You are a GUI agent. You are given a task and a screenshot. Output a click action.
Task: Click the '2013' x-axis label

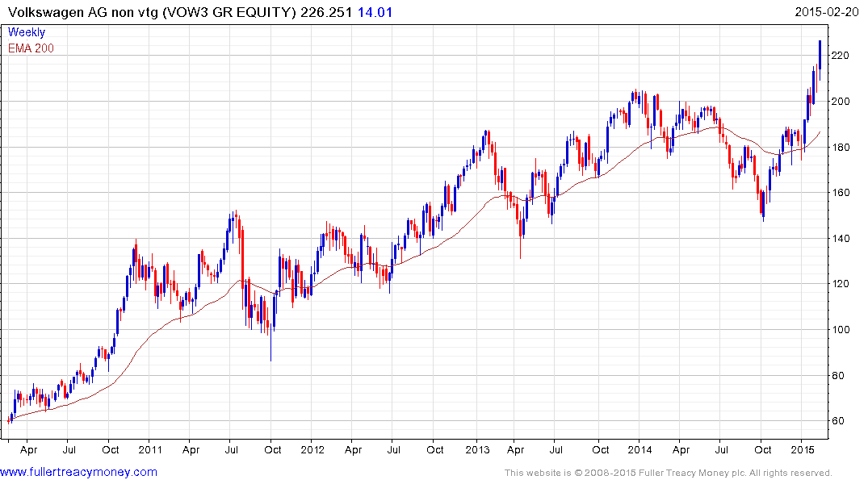coord(477,449)
